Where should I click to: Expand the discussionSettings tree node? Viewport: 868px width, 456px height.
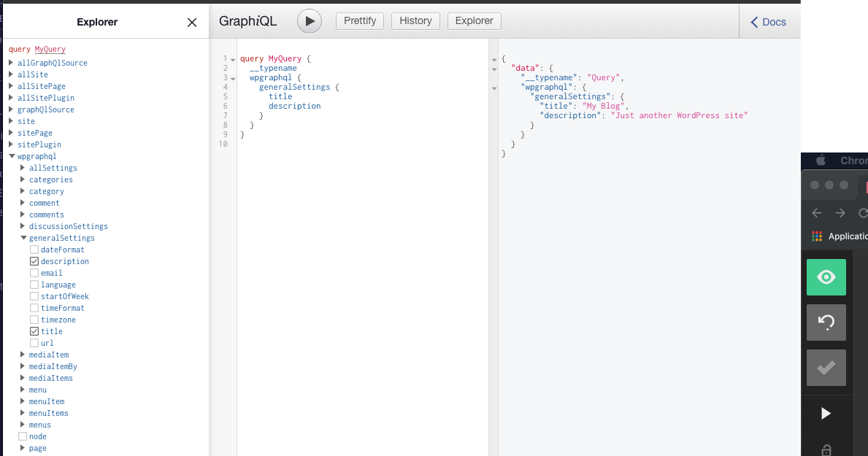[23, 225]
